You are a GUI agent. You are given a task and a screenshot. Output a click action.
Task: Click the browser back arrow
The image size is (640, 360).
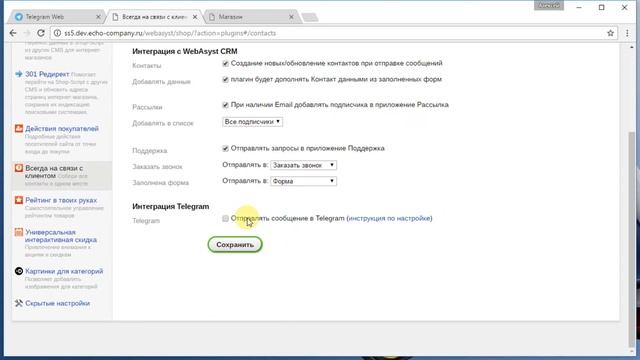point(13,33)
